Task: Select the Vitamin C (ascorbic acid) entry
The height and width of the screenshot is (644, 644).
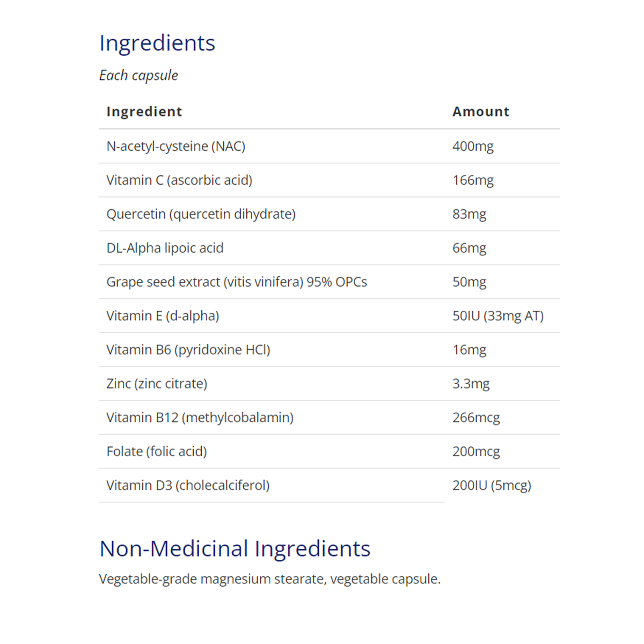Action: [x=179, y=180]
